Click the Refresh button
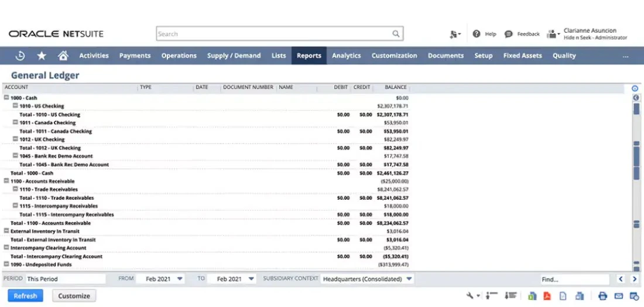Image resolution: width=644 pixels, height=307 pixels. 25,295
